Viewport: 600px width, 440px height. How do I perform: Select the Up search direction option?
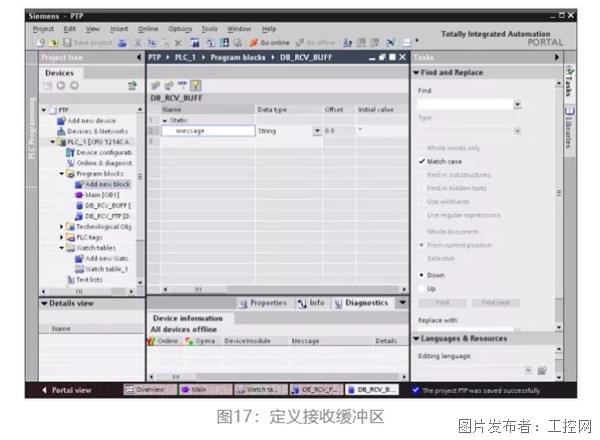422,287
